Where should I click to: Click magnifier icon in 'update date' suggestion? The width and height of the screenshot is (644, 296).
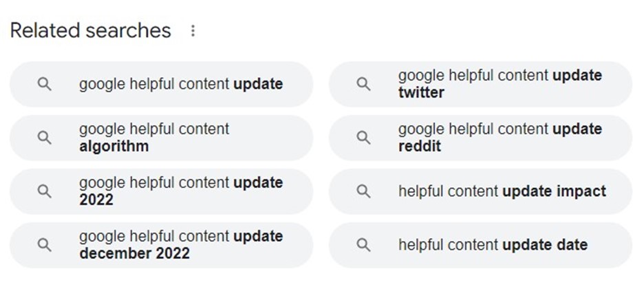point(363,245)
